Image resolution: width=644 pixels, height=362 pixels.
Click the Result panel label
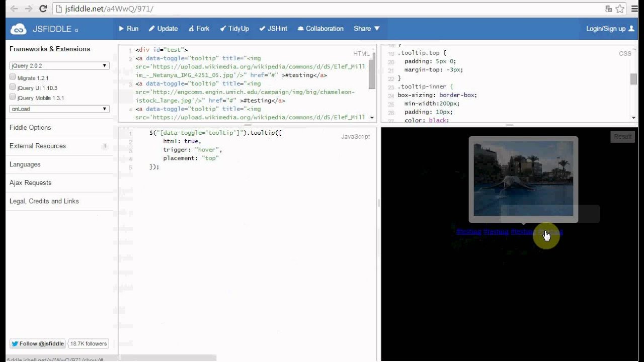(622, 137)
